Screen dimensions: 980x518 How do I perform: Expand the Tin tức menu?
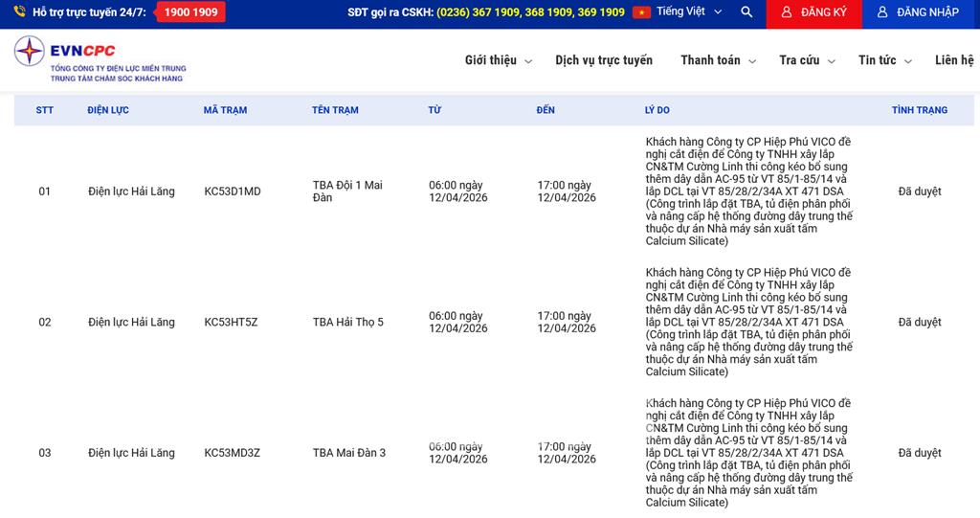[x=883, y=60]
